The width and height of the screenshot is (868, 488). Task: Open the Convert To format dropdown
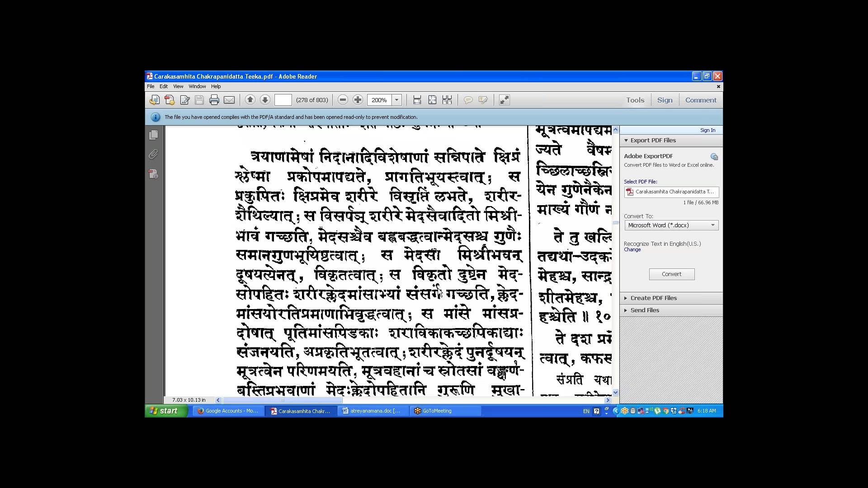point(671,225)
